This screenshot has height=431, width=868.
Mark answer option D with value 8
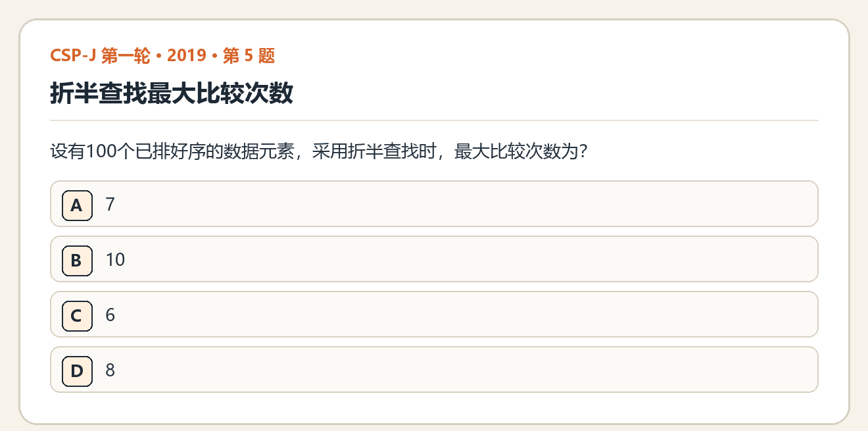pos(434,370)
